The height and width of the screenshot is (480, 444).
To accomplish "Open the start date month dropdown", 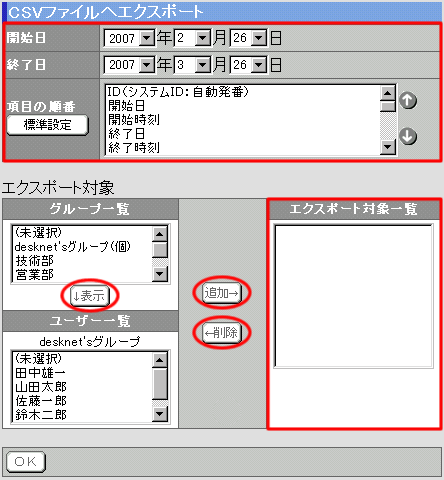I will (192, 38).
